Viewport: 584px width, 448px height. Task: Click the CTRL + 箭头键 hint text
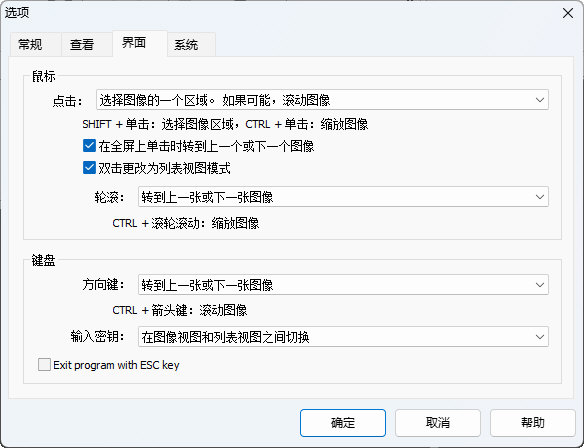pos(180,310)
